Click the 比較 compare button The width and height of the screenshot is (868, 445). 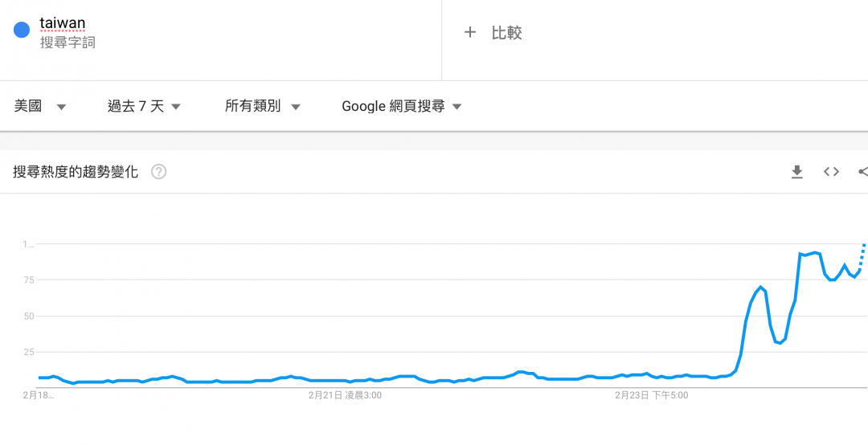pos(506,33)
